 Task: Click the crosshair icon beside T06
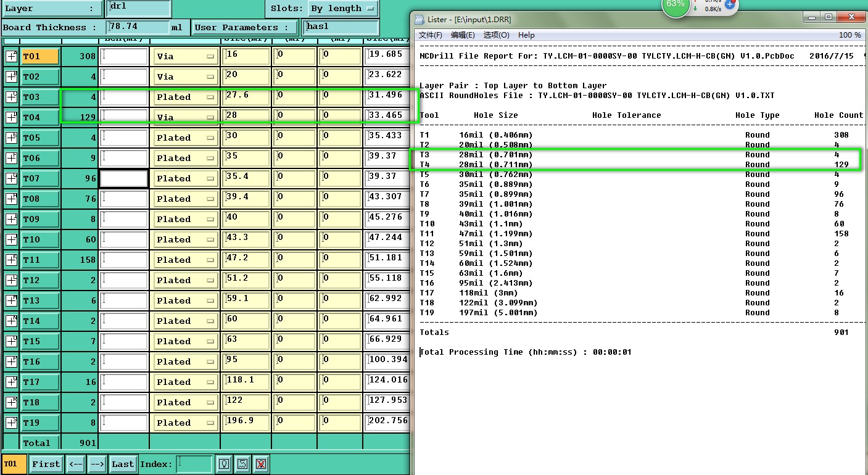pos(12,158)
